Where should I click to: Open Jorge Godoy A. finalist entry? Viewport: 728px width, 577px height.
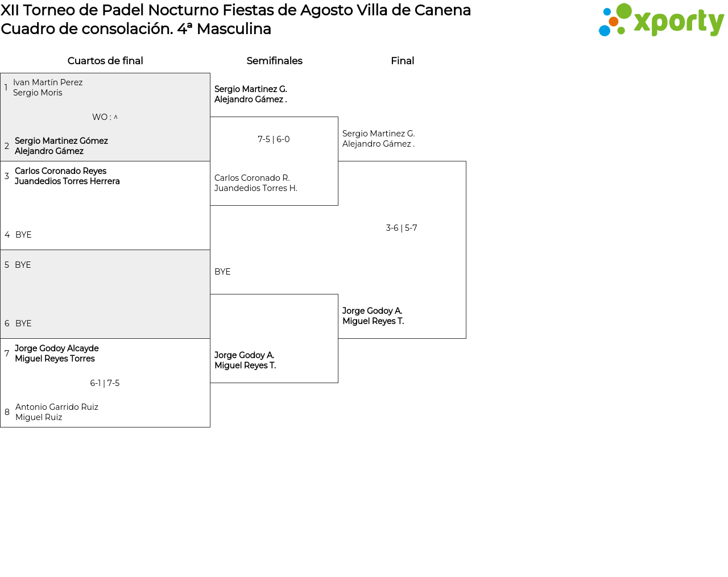[x=373, y=316]
